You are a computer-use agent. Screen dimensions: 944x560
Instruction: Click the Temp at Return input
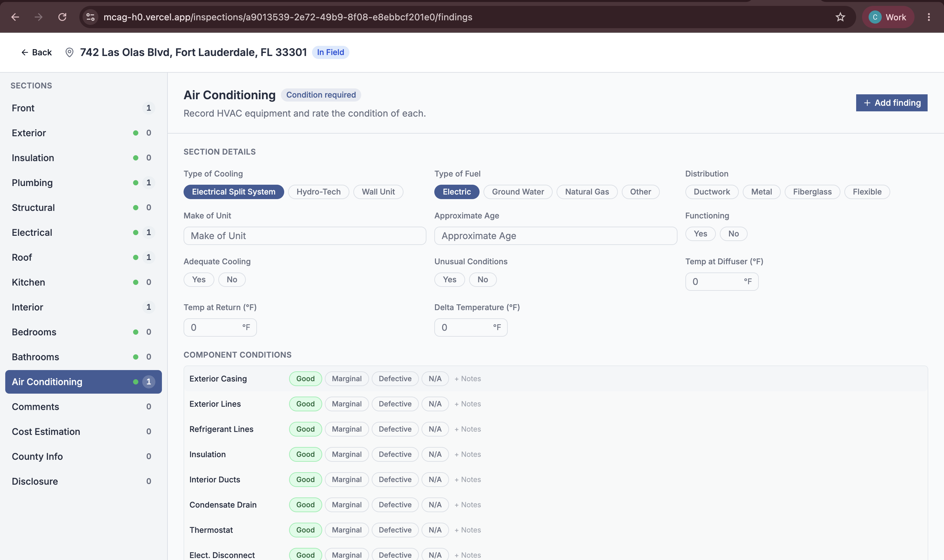point(220,327)
